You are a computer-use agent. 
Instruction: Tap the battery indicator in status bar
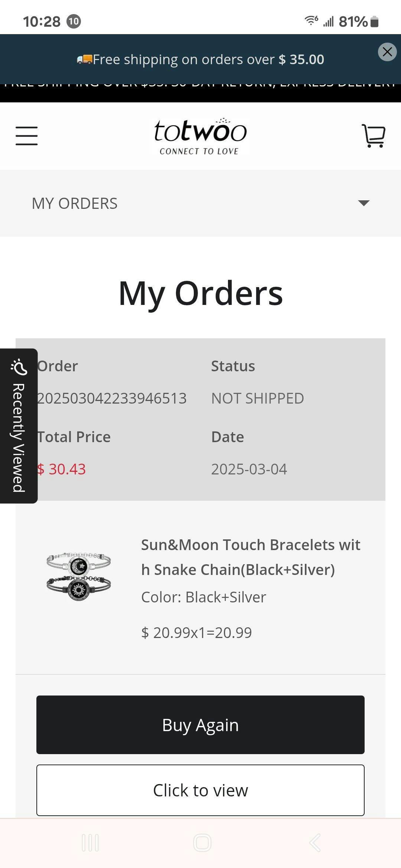click(x=375, y=22)
